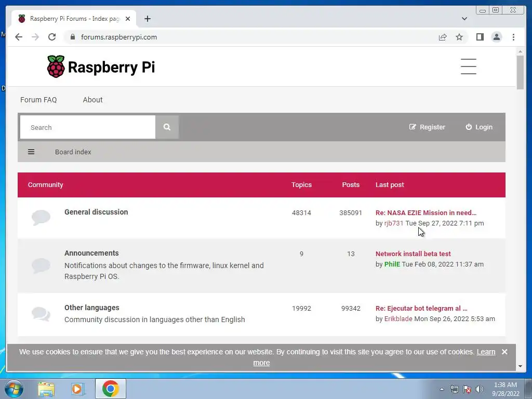Screen dimensions: 532x399
Task: Click the Login link
Action: click(x=479, y=127)
